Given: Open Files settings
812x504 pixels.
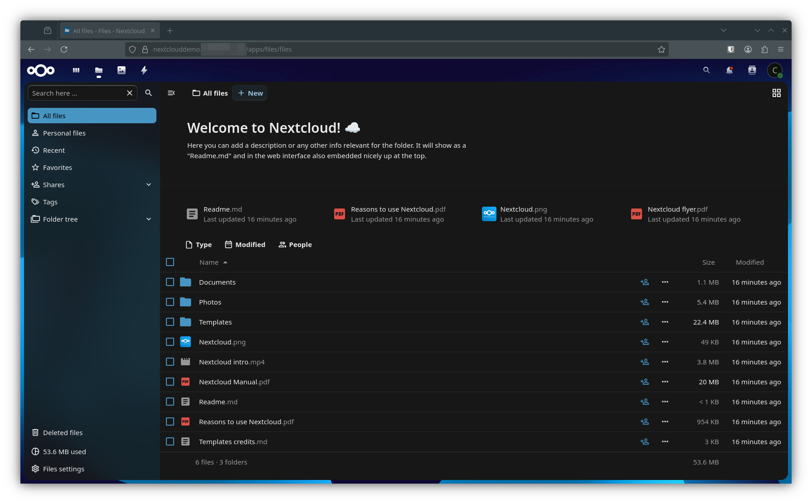Looking at the screenshot, I should click(x=63, y=469).
